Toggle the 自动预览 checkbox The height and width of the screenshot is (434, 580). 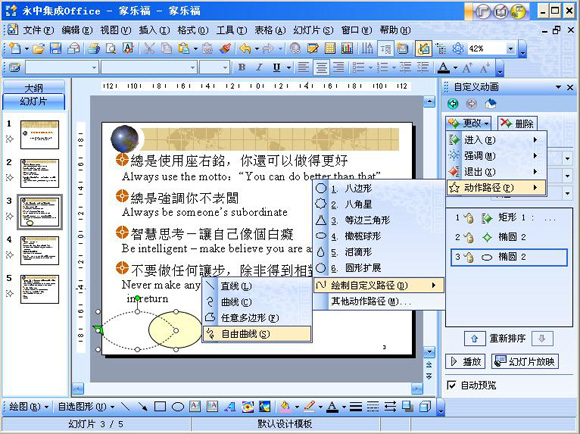(451, 385)
